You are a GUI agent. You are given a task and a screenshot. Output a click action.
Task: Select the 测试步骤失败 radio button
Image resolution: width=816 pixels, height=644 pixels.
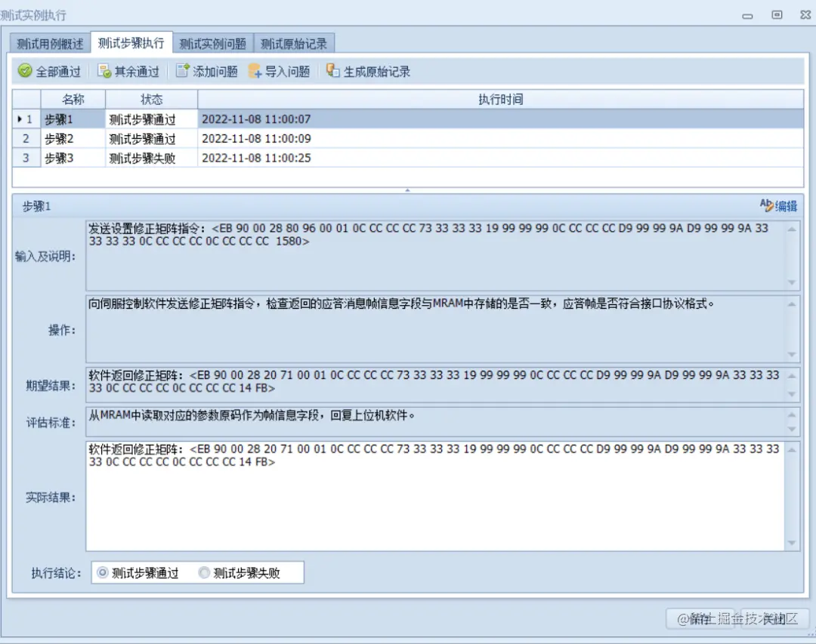(x=204, y=573)
